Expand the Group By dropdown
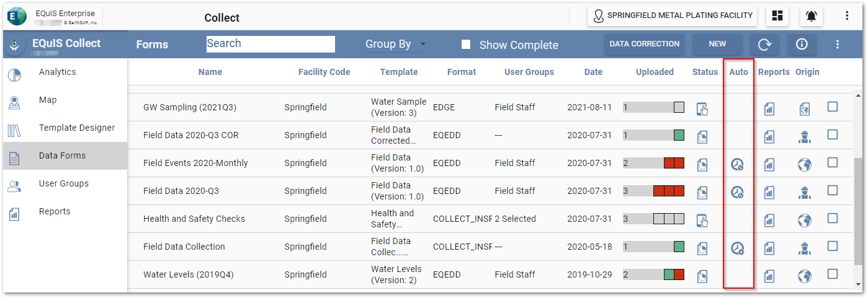 click(396, 44)
